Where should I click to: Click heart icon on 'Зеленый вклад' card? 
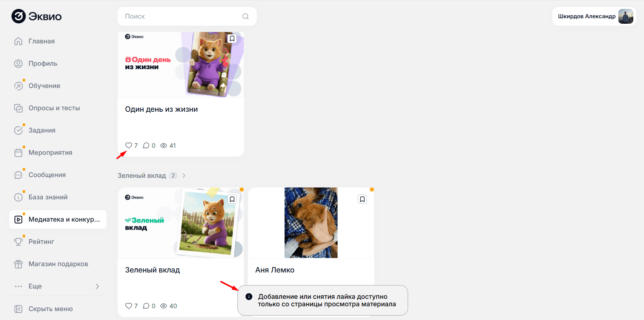click(129, 306)
